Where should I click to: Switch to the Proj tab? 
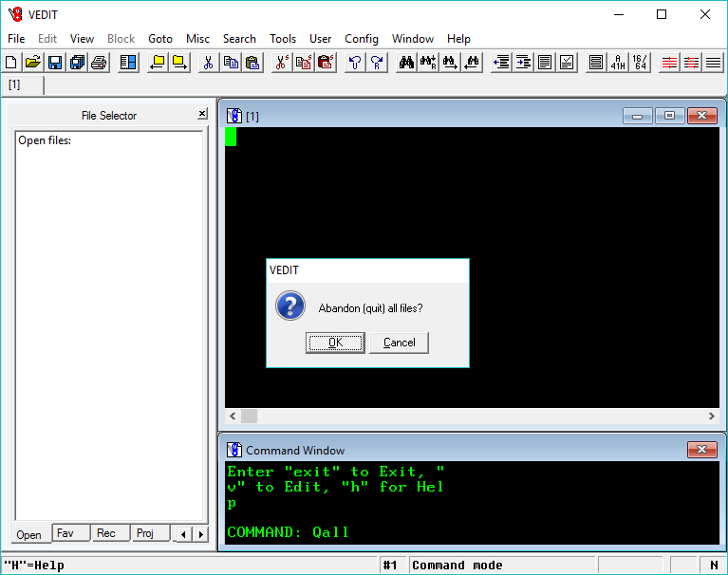pyautogui.click(x=150, y=533)
